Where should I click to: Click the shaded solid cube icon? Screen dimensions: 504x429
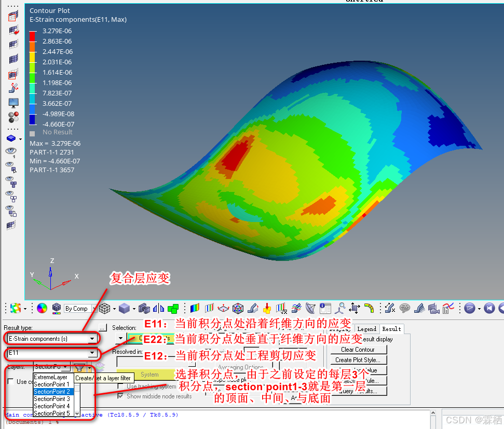click(x=124, y=309)
